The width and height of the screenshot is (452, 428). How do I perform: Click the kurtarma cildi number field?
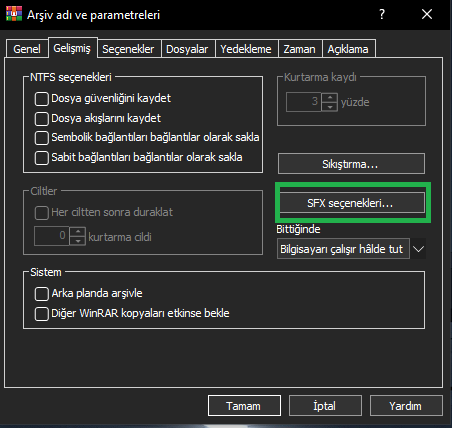click(x=52, y=236)
